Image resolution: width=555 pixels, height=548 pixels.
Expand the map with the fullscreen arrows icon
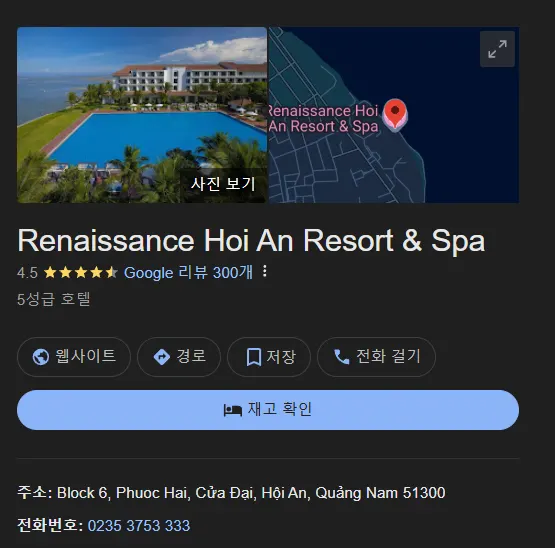pyautogui.click(x=497, y=49)
